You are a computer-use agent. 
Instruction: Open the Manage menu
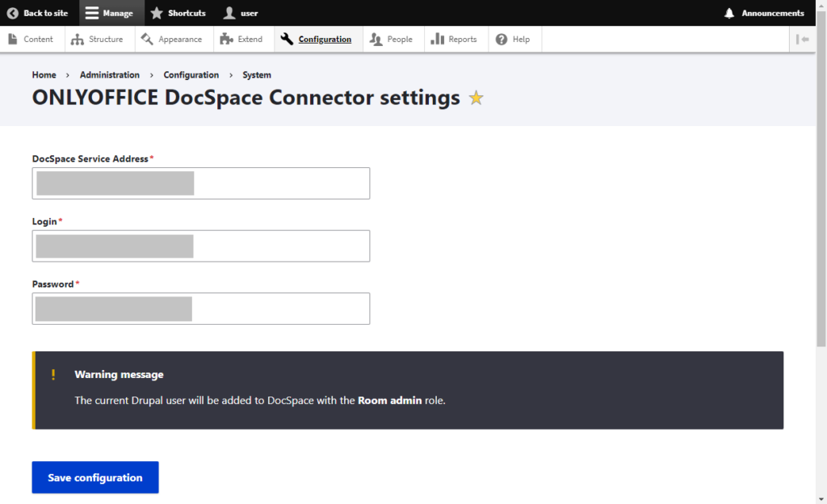coord(111,13)
